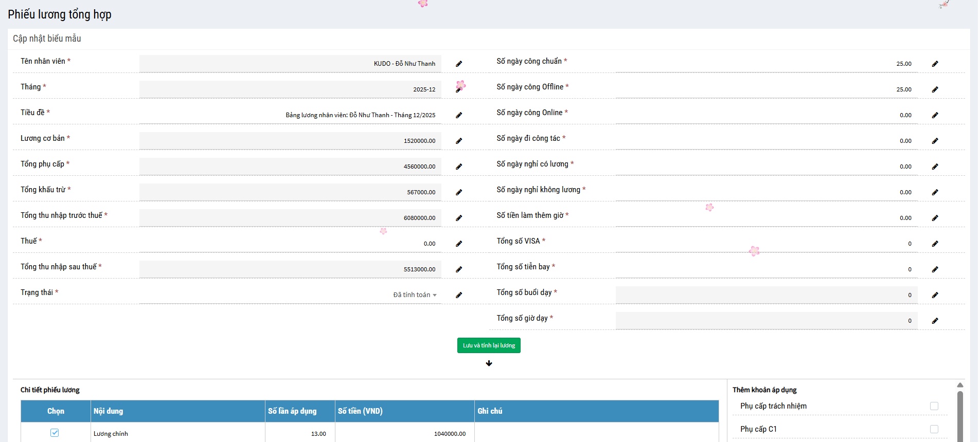This screenshot has width=980, height=442.
Task: Edit Tổng số VISA with pencil icon
Action: pyautogui.click(x=935, y=244)
